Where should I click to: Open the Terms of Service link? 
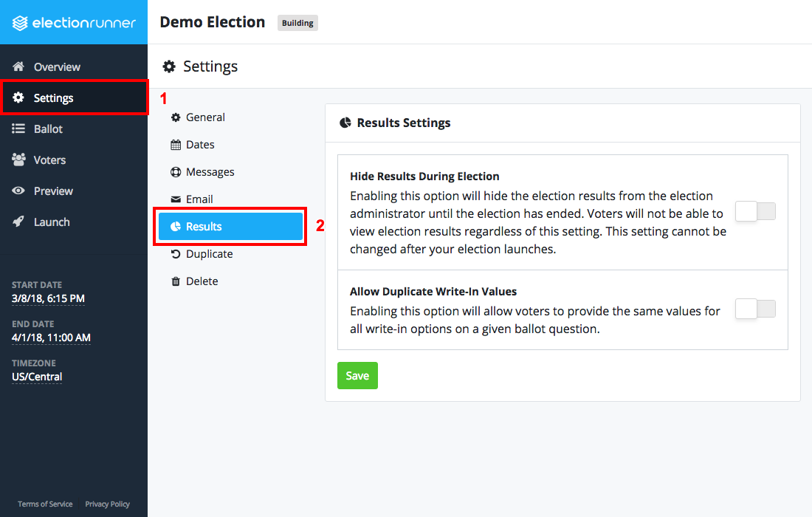tap(44, 504)
